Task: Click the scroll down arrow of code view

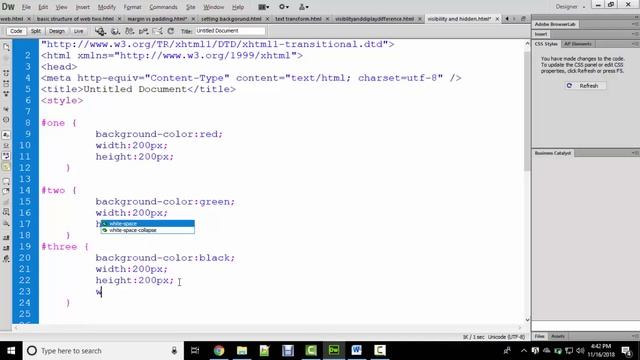Action: point(527,320)
